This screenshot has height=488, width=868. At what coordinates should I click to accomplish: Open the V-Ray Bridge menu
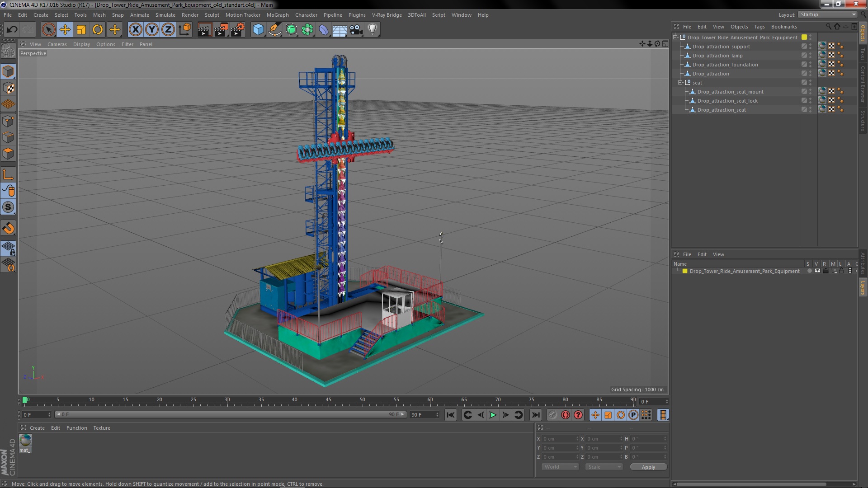pos(387,15)
